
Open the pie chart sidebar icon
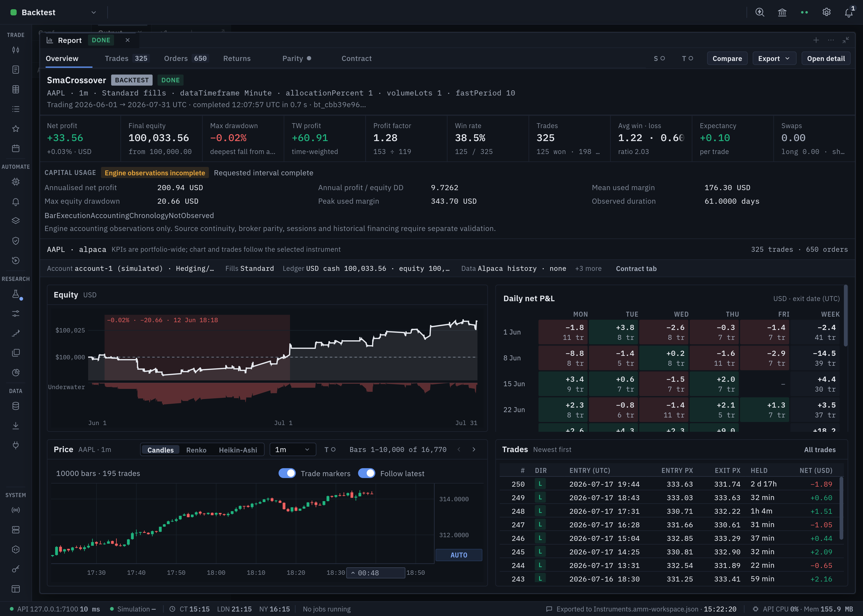click(x=16, y=372)
